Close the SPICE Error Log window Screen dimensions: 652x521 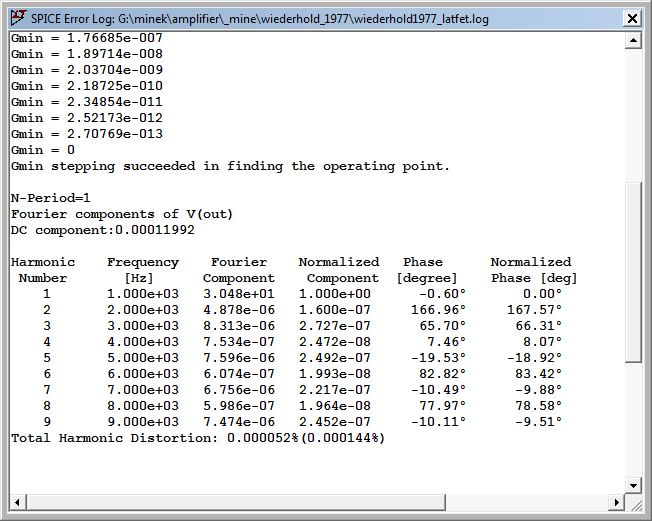(632, 19)
